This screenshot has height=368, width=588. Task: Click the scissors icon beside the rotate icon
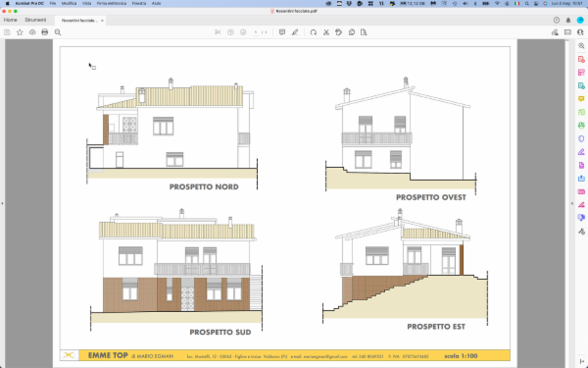point(326,32)
